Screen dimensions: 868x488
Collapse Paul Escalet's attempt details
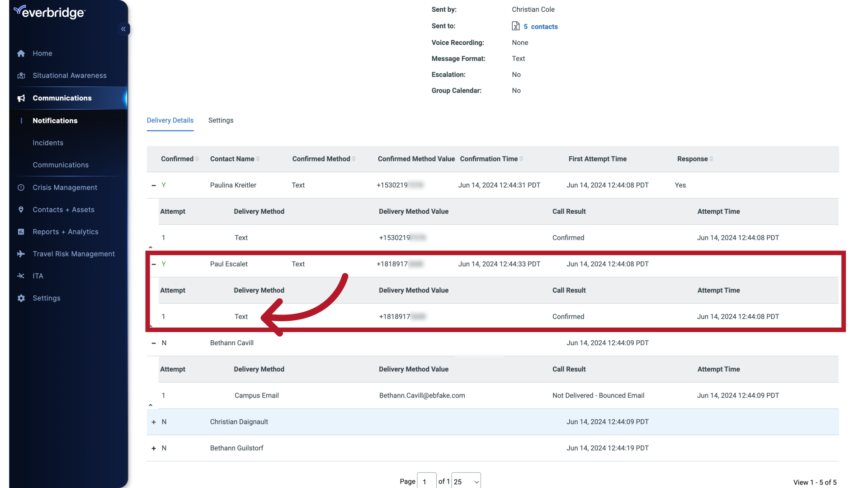[154, 264]
